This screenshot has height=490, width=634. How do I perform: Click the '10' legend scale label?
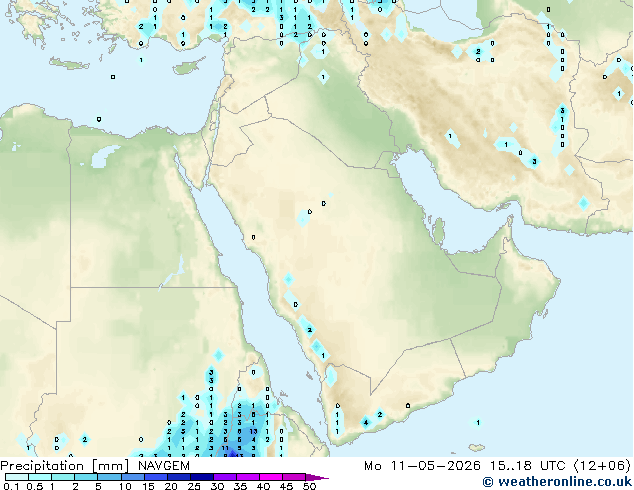coord(125,486)
